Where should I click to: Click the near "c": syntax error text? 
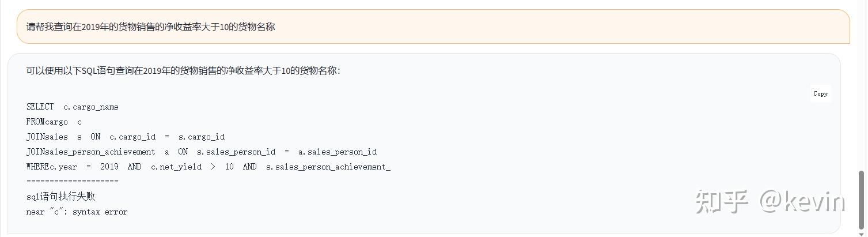[77, 212]
